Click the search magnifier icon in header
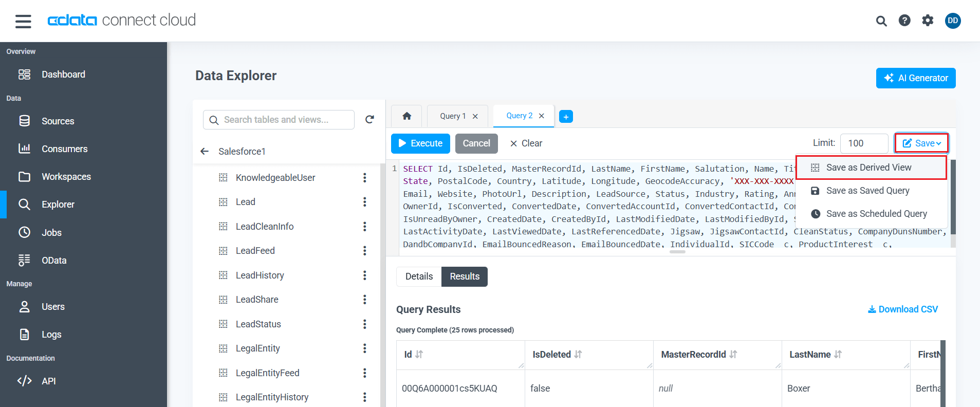Image resolution: width=980 pixels, height=407 pixels. (881, 21)
